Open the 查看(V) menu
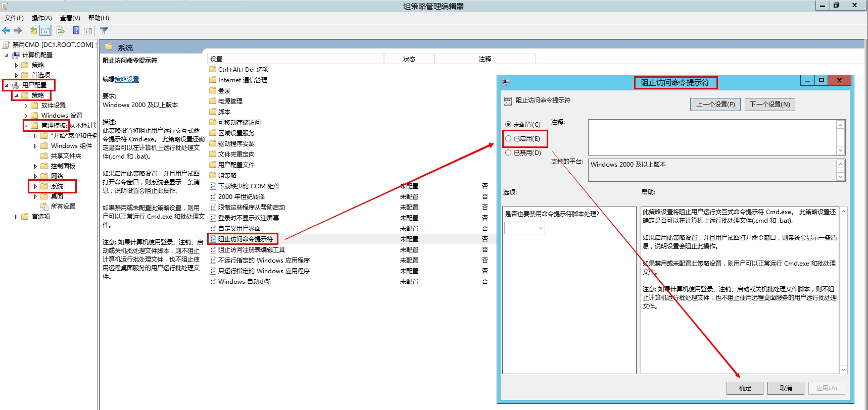This screenshot has width=868, height=410. pyautogui.click(x=70, y=18)
